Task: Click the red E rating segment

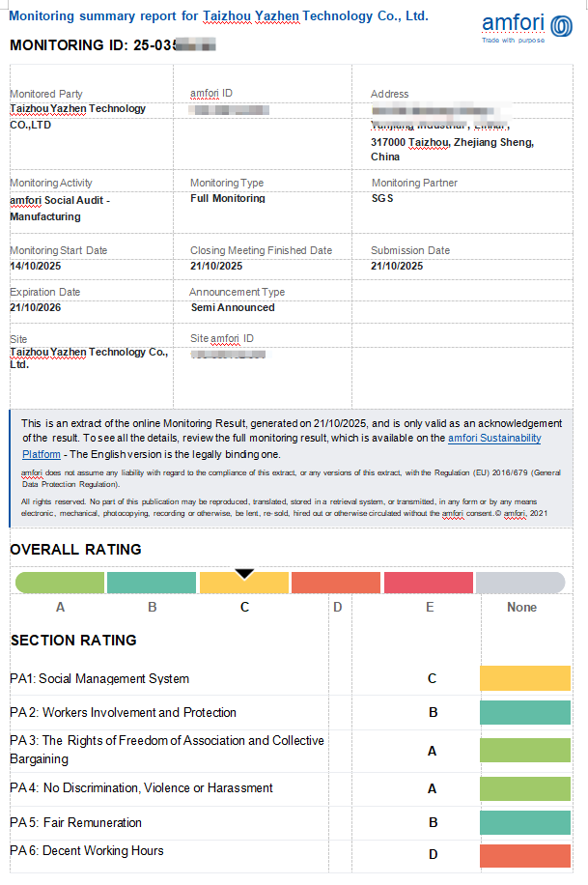Action: coord(429,583)
